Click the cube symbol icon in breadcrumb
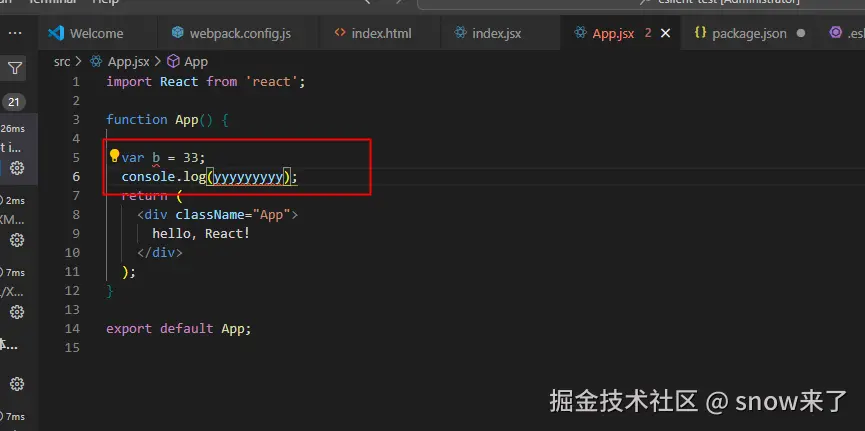 [x=173, y=61]
